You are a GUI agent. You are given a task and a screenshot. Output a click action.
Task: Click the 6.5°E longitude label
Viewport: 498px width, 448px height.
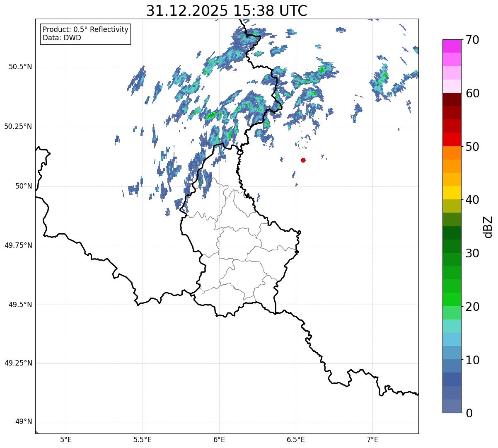click(296, 439)
